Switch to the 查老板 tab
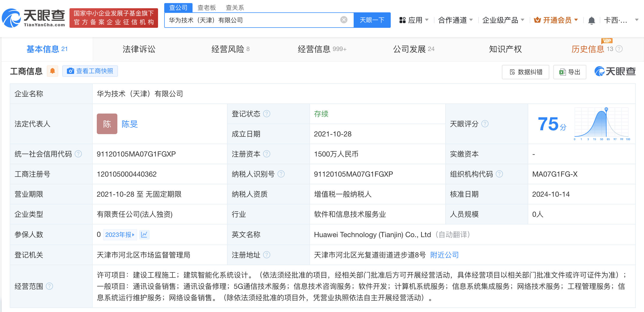Screen dimensions: 644x312 (x=206, y=7)
